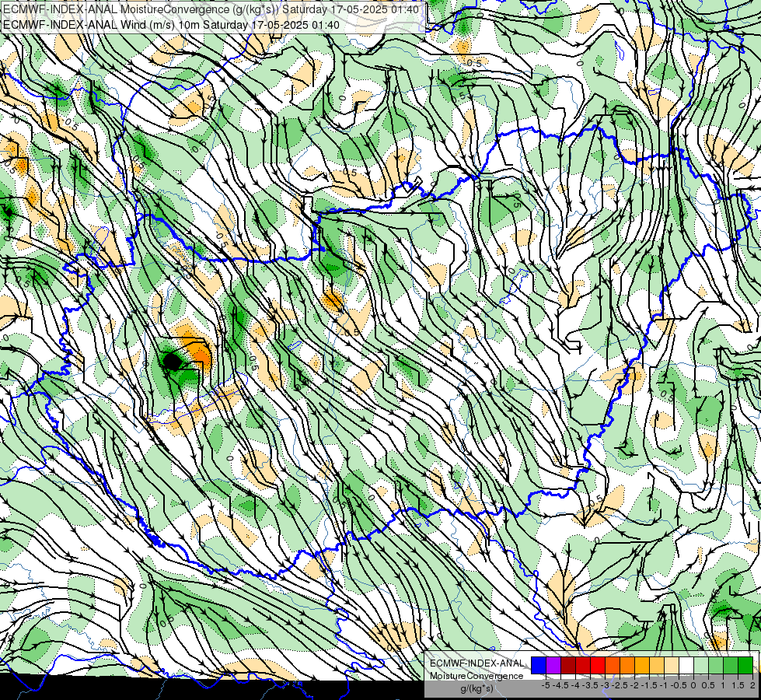761x700 pixels.
Task: Click the white legend swatch
Action: (x=686, y=665)
